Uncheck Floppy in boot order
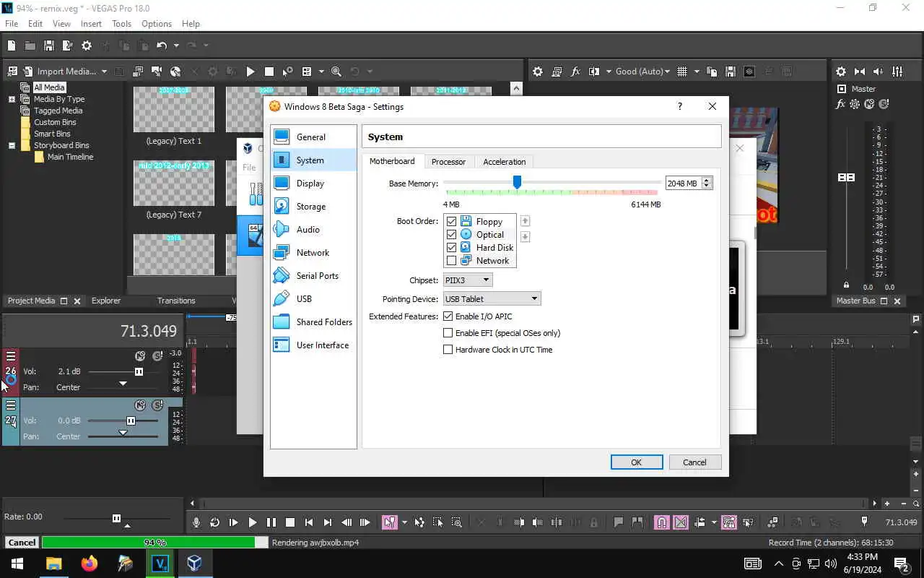Image resolution: width=924 pixels, height=578 pixels. click(x=452, y=222)
